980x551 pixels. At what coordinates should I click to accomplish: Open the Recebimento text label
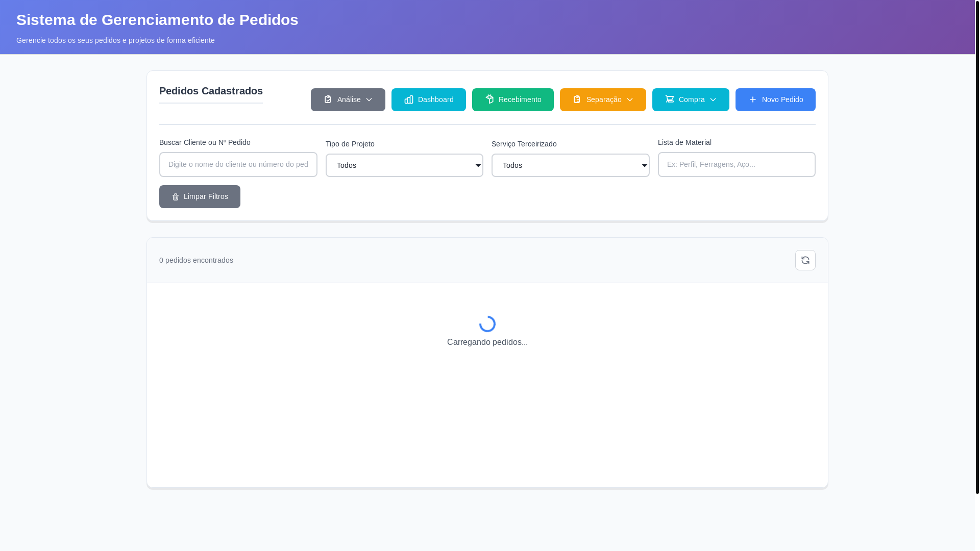point(520,99)
